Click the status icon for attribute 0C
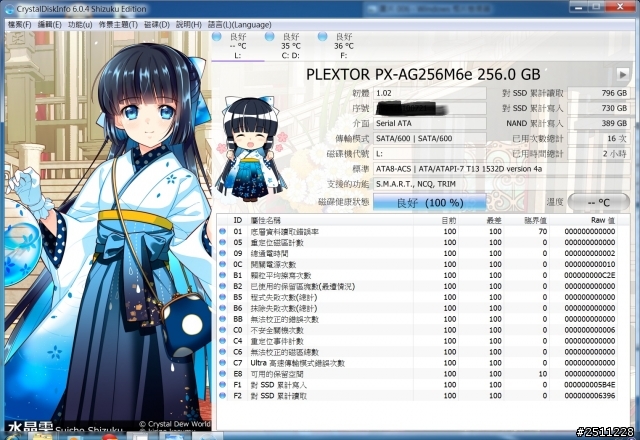 (222, 264)
